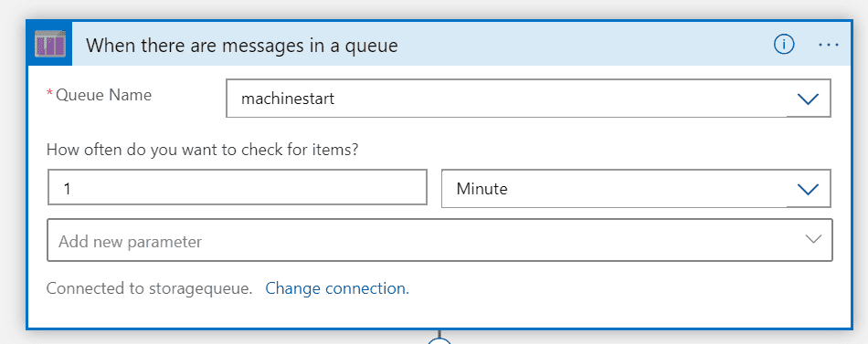868x344 pixels.
Task: Click the blank area beside Change connection
Action: pos(620,288)
